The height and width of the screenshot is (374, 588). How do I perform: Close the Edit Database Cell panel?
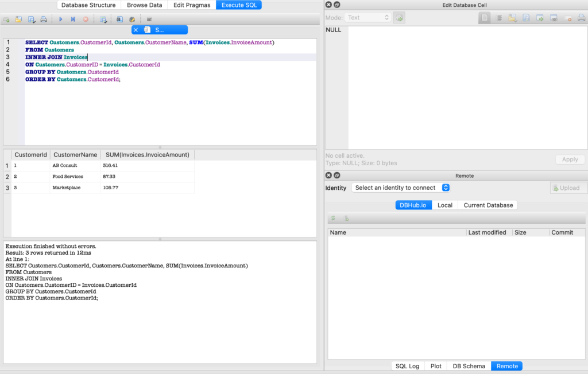(x=328, y=5)
